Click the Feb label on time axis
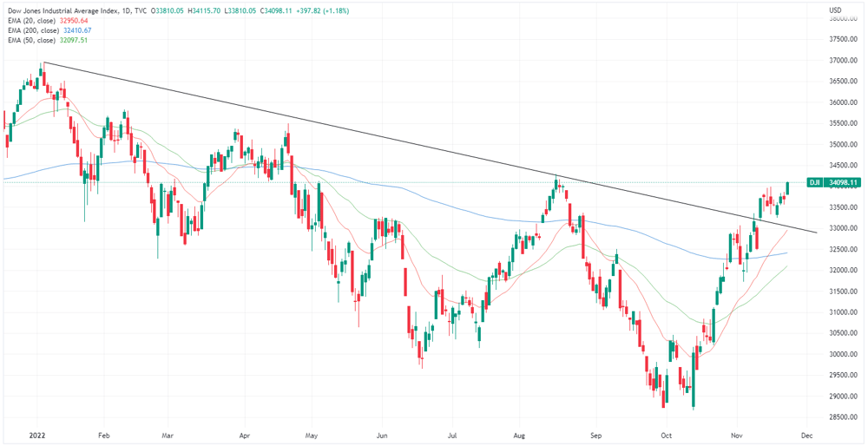The image size is (868, 446). point(102,436)
